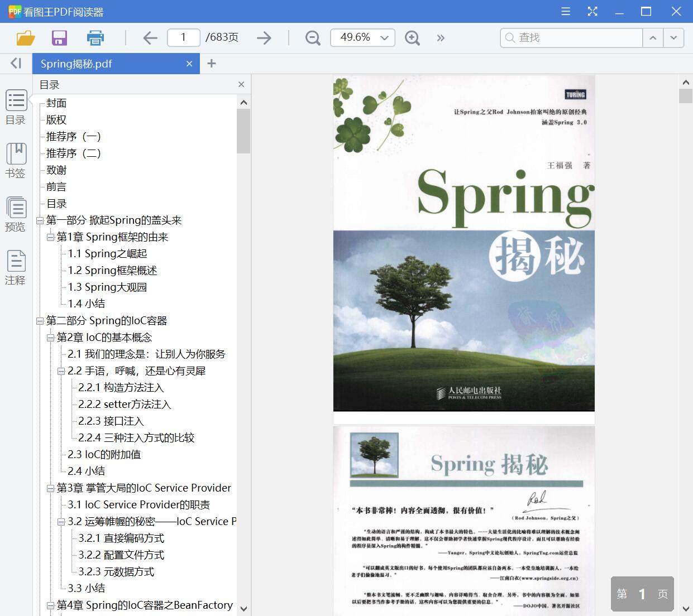Screen dimensions: 693x616
Task: Select 3.2.2 配置文件方式
Action: (x=121, y=555)
